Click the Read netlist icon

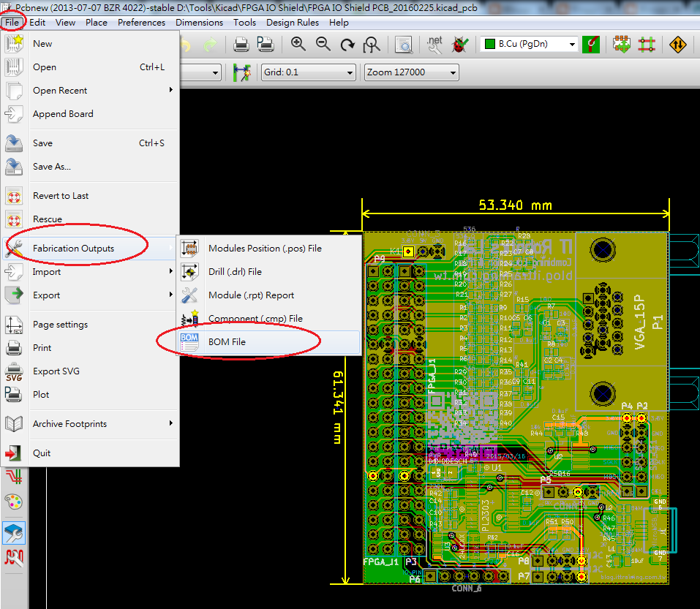coord(434,44)
